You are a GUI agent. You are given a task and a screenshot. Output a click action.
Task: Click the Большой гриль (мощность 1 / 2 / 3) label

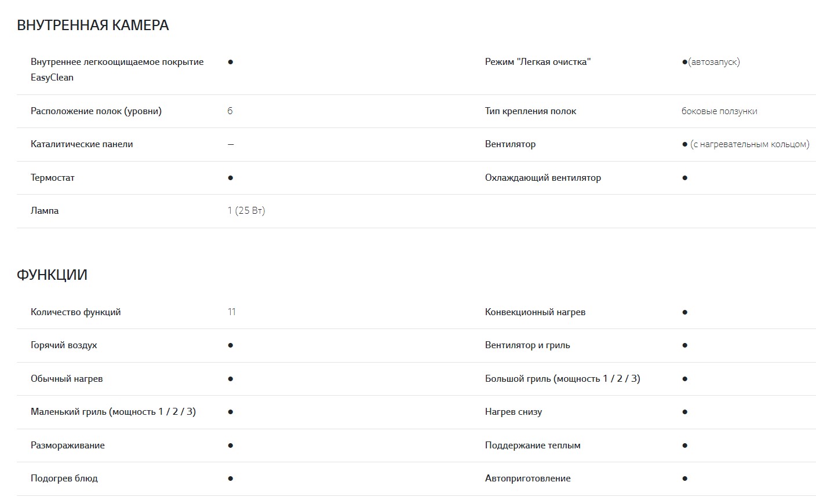tap(562, 379)
